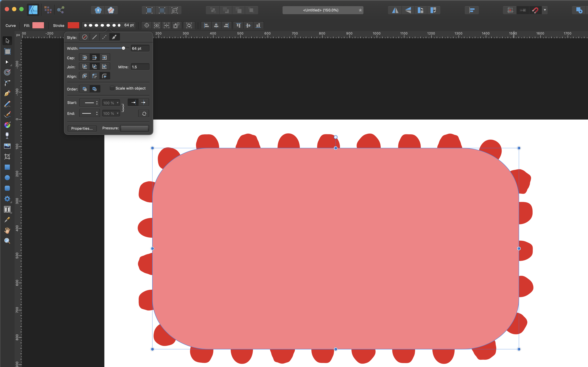The image size is (588, 367).
Task: Swap start and end arrowheads
Action: [x=144, y=114]
